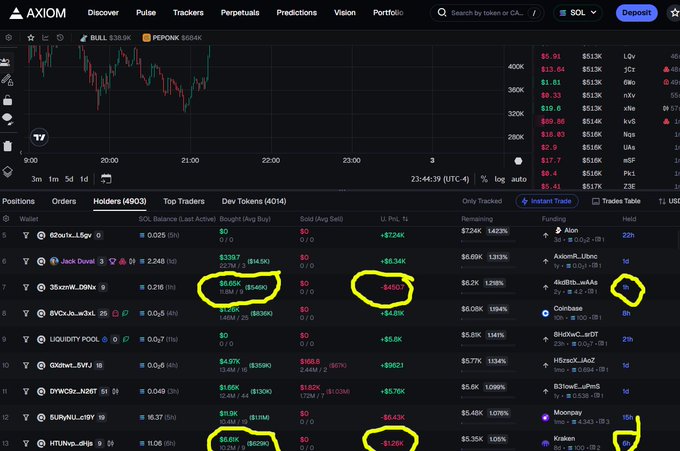The height and width of the screenshot is (451, 680).
Task: Click the @ icon beside LIQUIDITY POOL
Action: (x=41, y=339)
